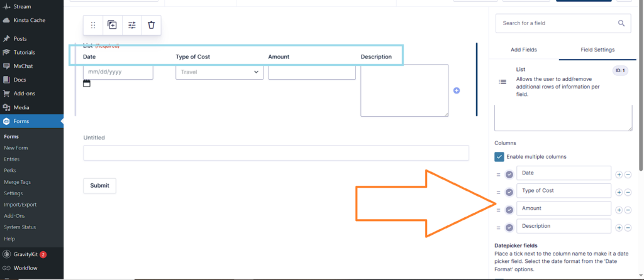
Task: Click the Submit button
Action: (100, 186)
